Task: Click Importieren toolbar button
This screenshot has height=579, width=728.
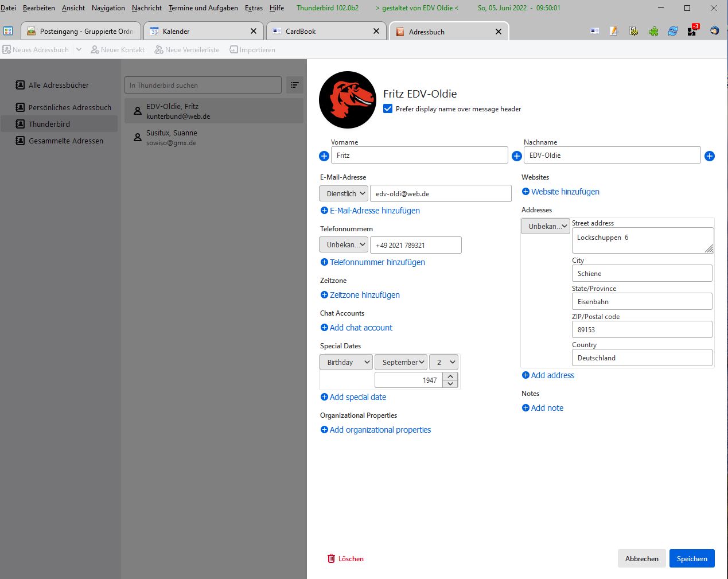Action: pyautogui.click(x=252, y=49)
